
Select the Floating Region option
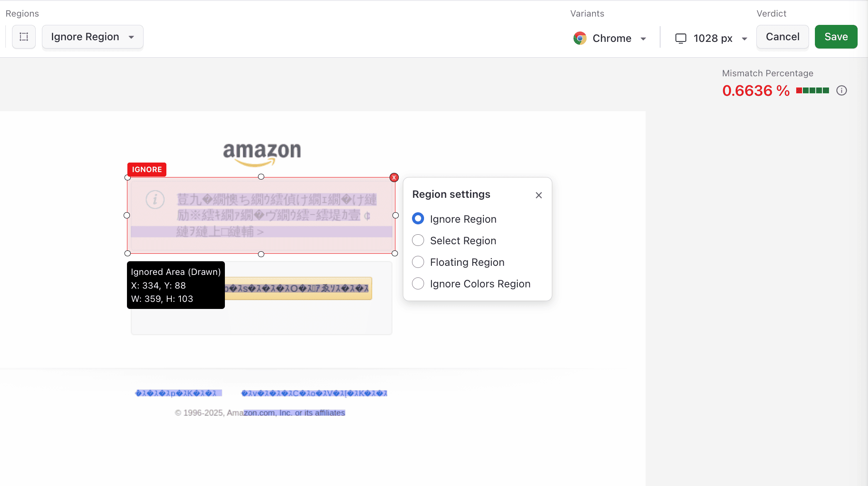418,262
